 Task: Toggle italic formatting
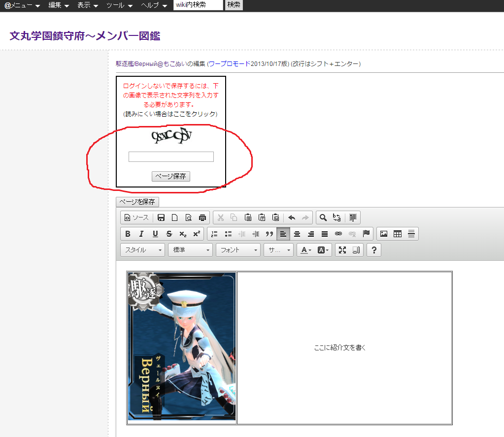[141, 234]
